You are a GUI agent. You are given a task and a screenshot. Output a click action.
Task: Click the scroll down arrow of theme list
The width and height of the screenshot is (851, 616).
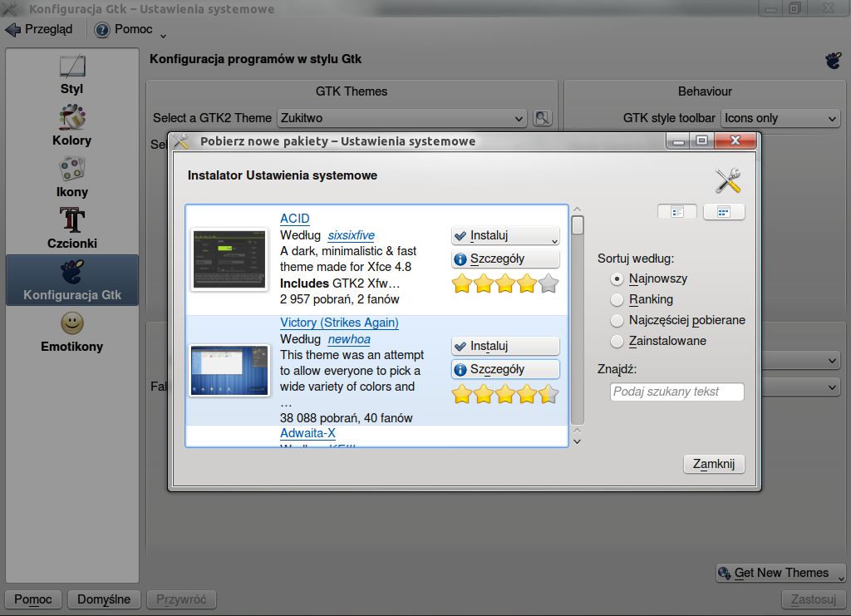pyautogui.click(x=578, y=441)
